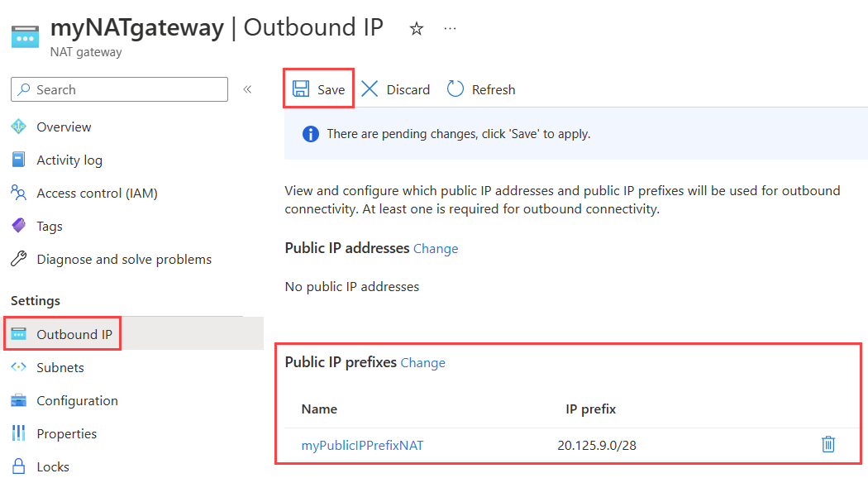Click the Tags icon in sidebar
The height and width of the screenshot is (478, 868).
coord(19,226)
